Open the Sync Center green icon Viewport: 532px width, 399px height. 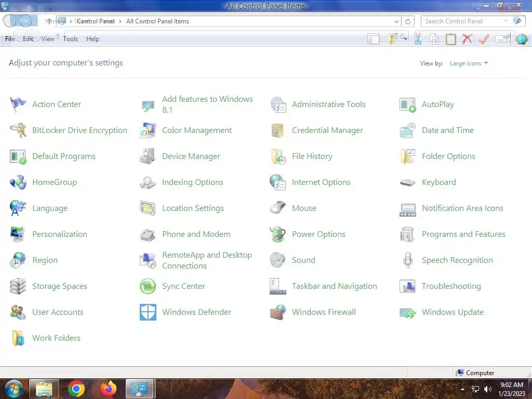tap(148, 286)
